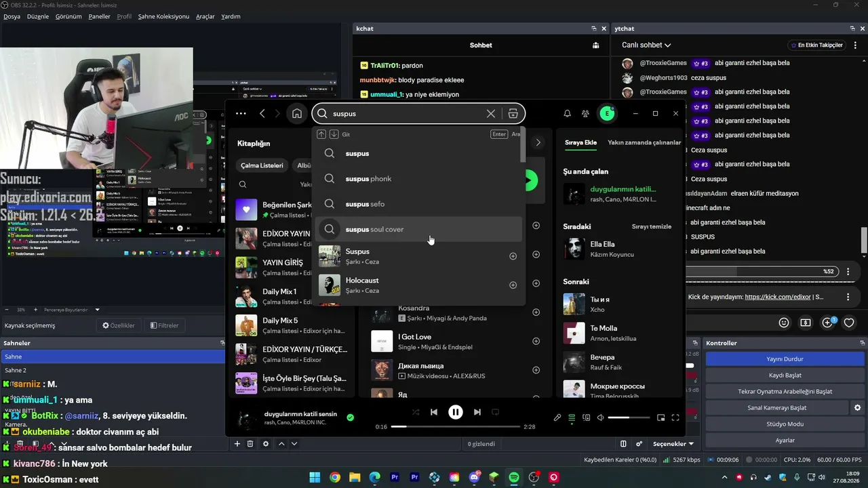Open the Ella Ella queue thumbnail
Viewport: 868px width, 488px height.
[574, 249]
